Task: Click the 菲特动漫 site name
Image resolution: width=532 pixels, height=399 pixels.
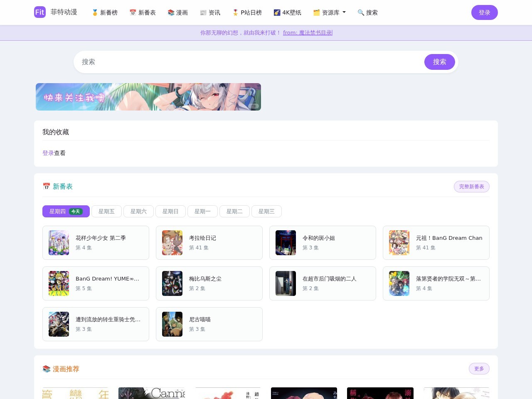Action: point(64,12)
